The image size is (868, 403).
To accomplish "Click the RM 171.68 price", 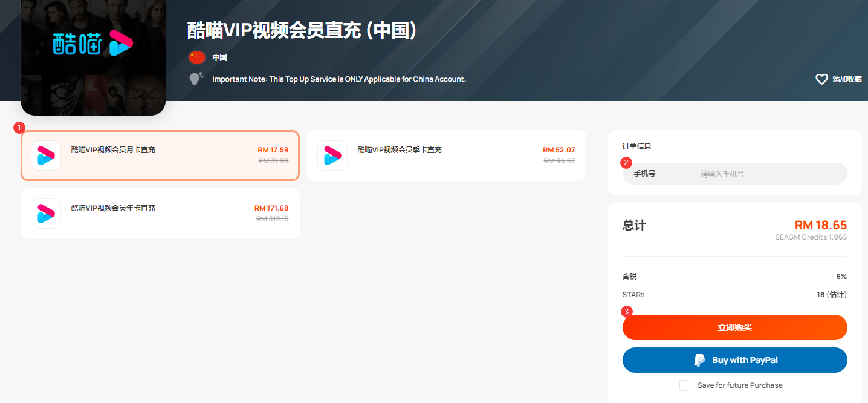I will click(x=271, y=208).
